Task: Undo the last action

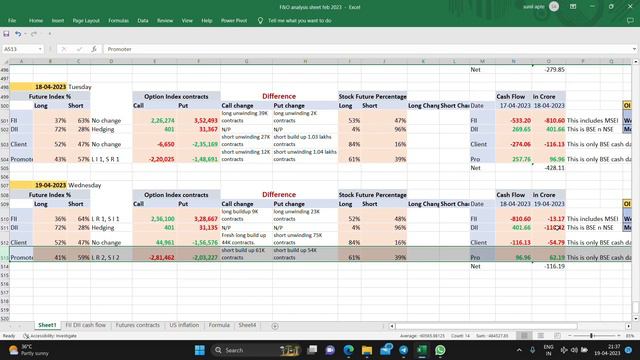Action: point(18,34)
